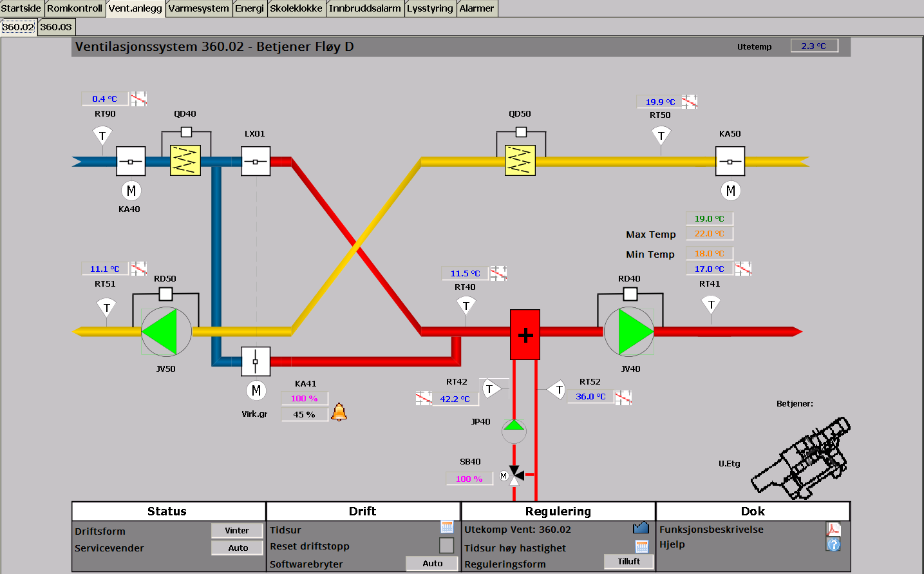Click the Softwarebryter Auto button
The height and width of the screenshot is (574, 924).
433,563
